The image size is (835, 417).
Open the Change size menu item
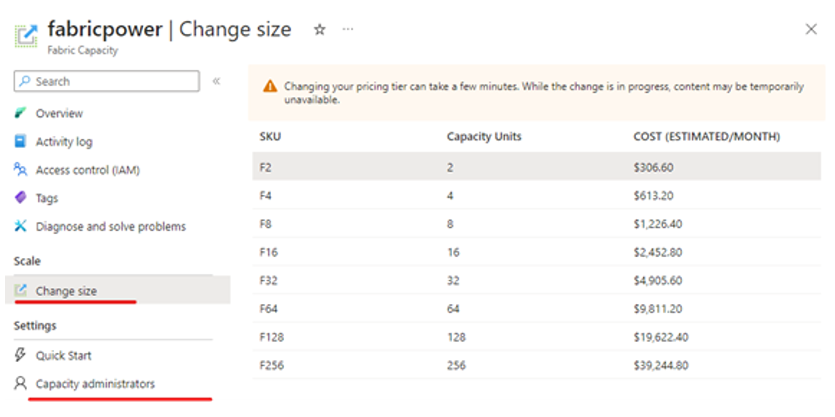(x=66, y=291)
